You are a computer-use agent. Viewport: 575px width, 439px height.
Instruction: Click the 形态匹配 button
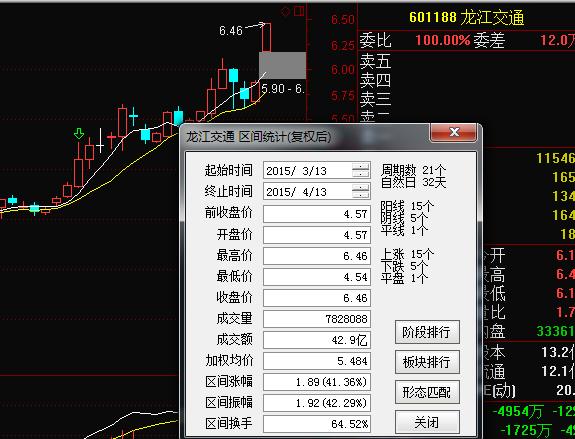coord(427,392)
